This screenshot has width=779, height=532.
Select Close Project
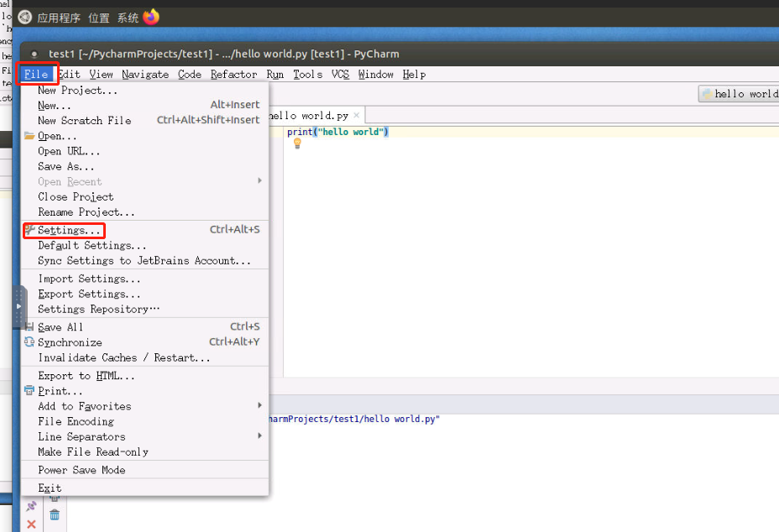tap(145, 196)
